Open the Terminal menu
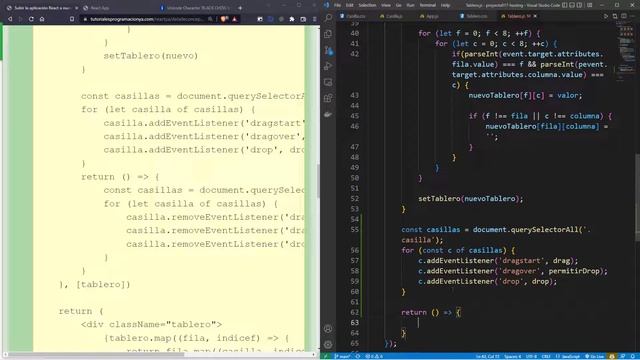640x360 pixels. tap(428, 5)
